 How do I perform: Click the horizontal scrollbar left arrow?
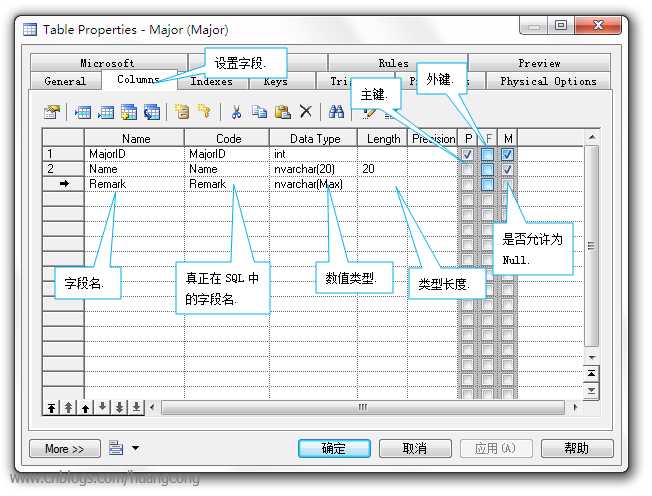[x=152, y=407]
